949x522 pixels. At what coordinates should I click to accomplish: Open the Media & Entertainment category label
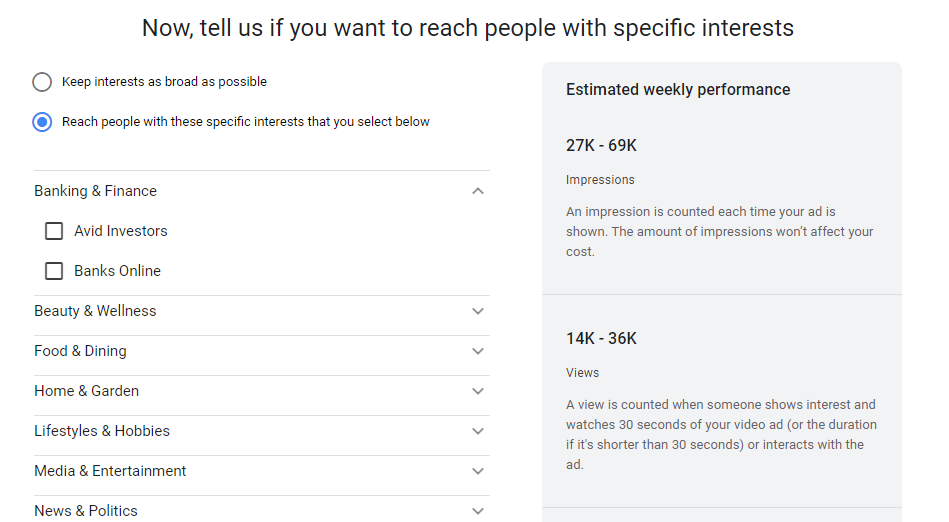click(x=110, y=471)
